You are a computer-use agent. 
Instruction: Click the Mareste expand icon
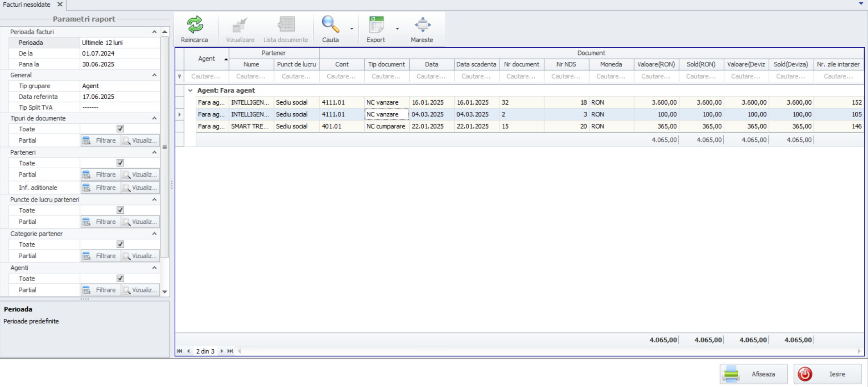[422, 25]
